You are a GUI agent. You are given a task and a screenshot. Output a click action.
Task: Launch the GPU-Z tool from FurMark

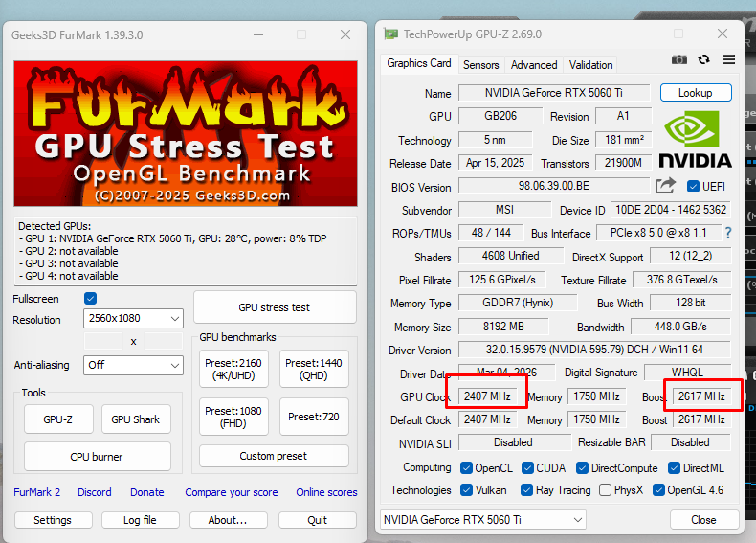coord(58,419)
